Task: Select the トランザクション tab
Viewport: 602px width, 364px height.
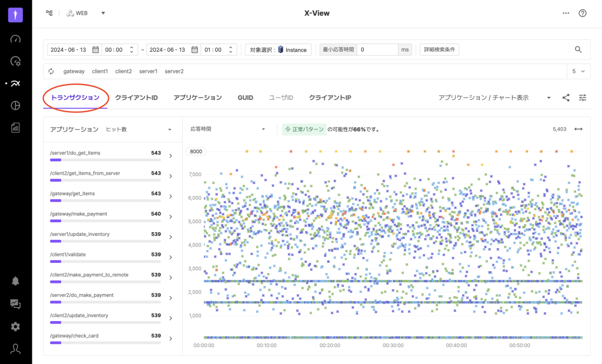Action: click(75, 98)
